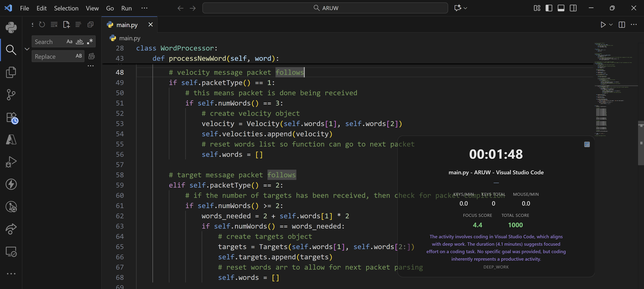Collapse the replace field chevron
The height and width of the screenshot is (289, 644).
(27, 49)
